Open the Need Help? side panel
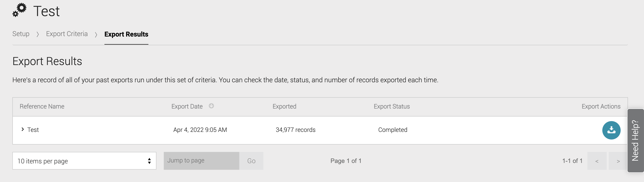This screenshot has width=644, height=182. coord(635,140)
